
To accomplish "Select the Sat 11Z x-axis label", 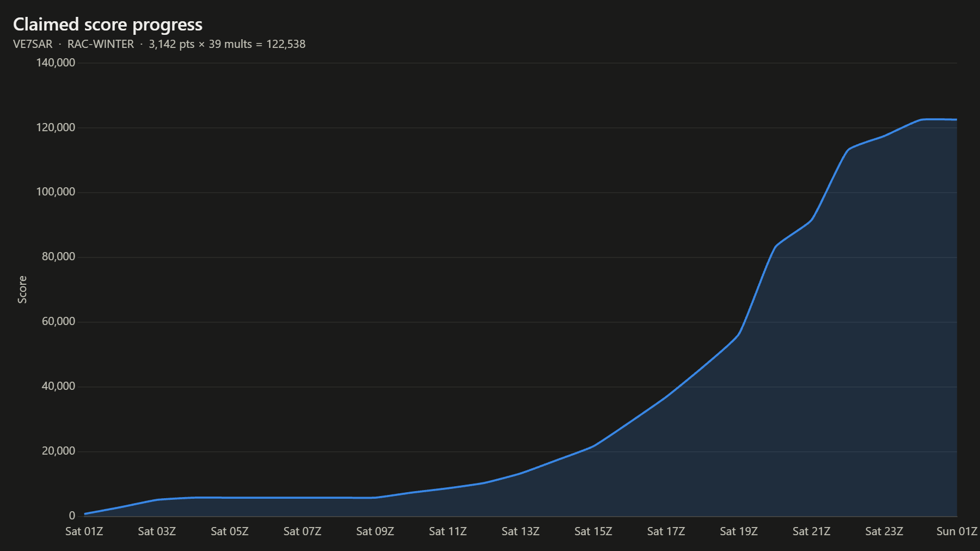I will (x=448, y=531).
